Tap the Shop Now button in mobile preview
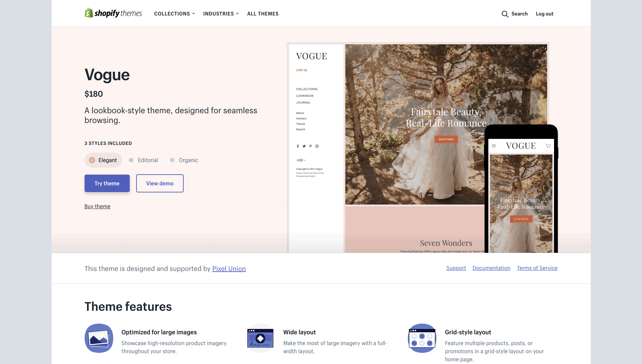Screen dimensions: 642x364 click(521, 219)
